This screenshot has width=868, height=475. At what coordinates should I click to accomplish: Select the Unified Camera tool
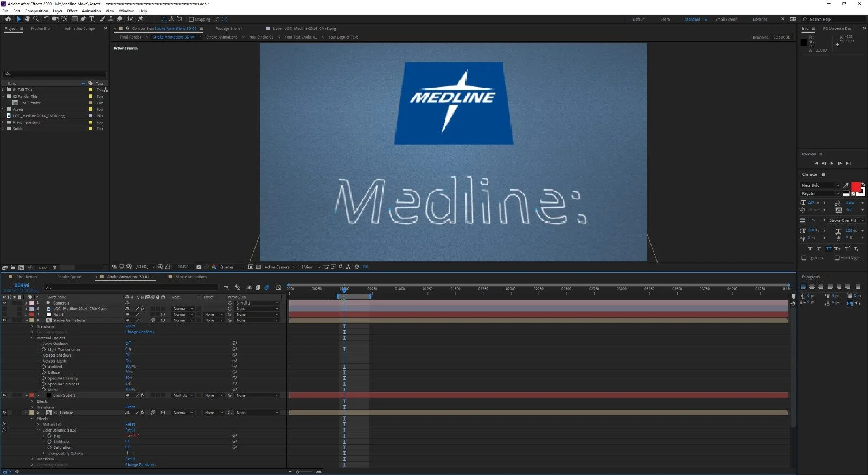tap(55, 19)
